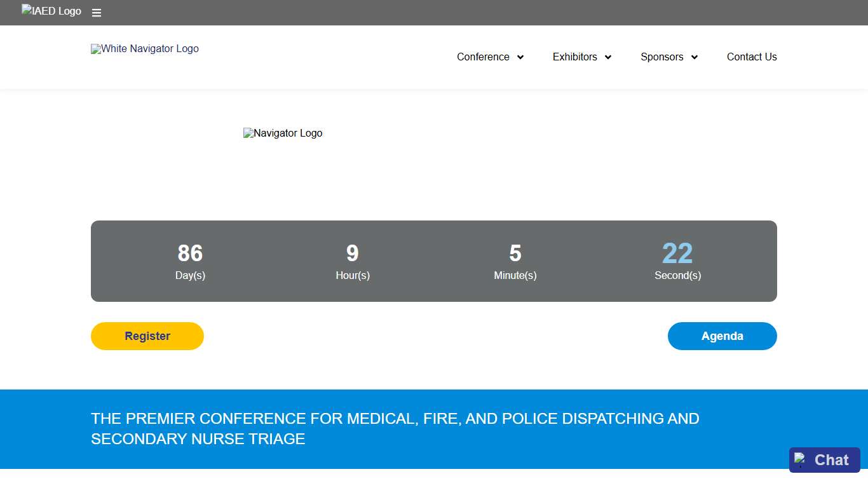Click the Premier Conference banner headline
Viewport: 868px width, 488px height.
395,428
